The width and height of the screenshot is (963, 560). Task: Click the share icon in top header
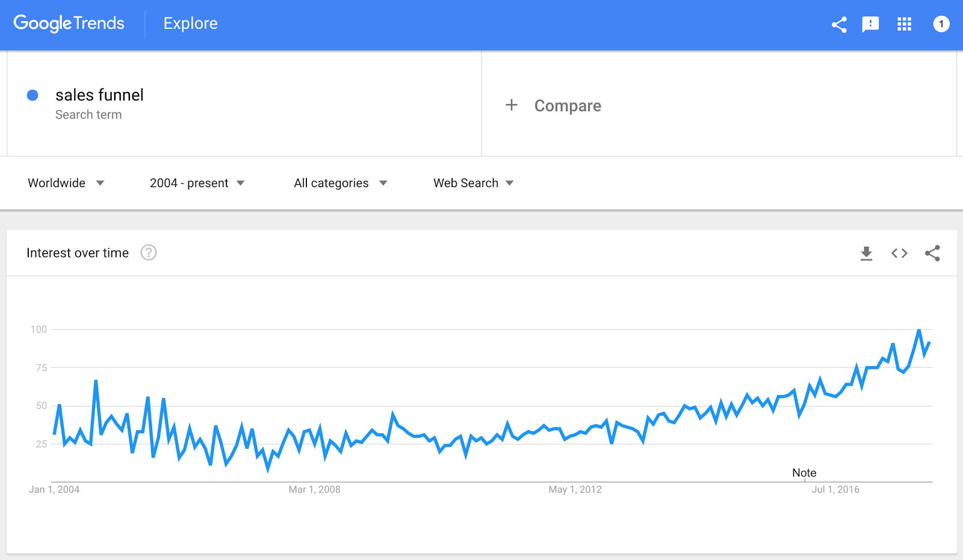(x=839, y=25)
